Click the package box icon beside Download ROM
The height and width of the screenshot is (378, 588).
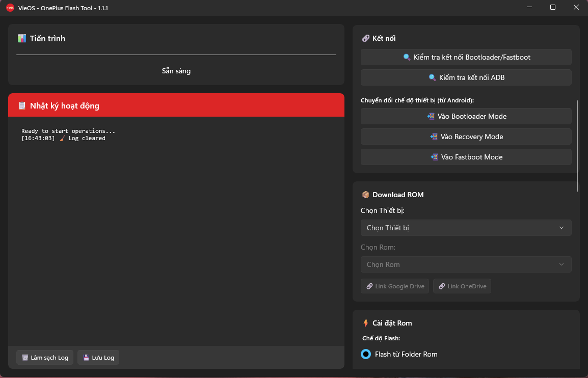pos(365,195)
